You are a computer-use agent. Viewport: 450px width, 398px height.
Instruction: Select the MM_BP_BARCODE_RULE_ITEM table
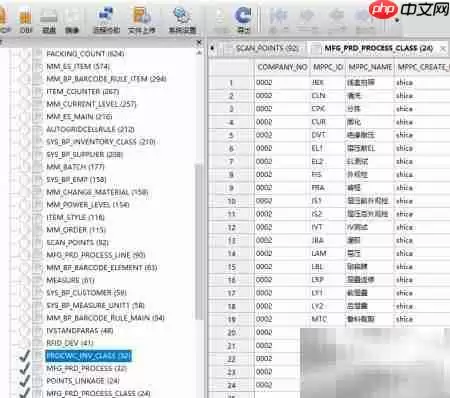(106, 79)
